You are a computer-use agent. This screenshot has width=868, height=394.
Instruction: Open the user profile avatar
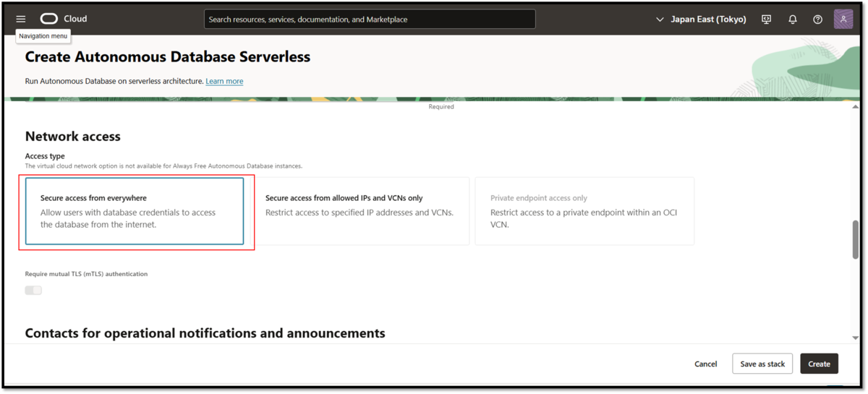click(x=843, y=19)
